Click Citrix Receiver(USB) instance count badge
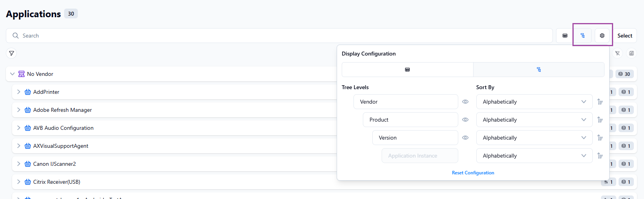644x199 pixels. point(626,182)
